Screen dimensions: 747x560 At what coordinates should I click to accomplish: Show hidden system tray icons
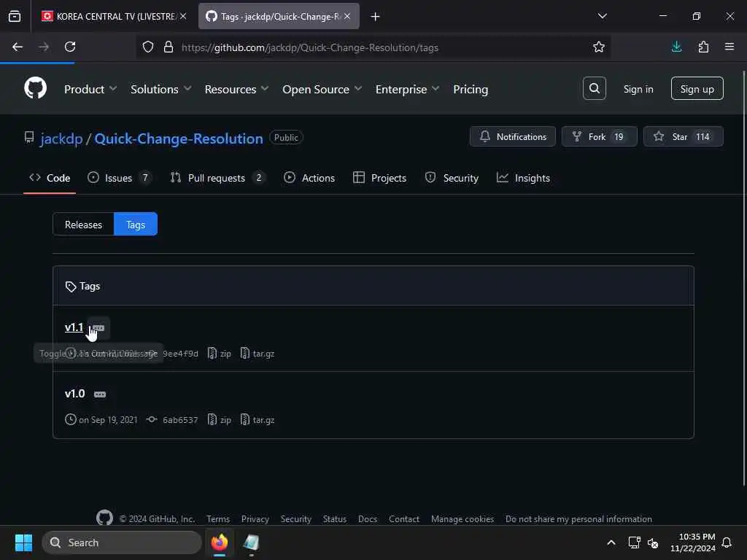pos(611,542)
